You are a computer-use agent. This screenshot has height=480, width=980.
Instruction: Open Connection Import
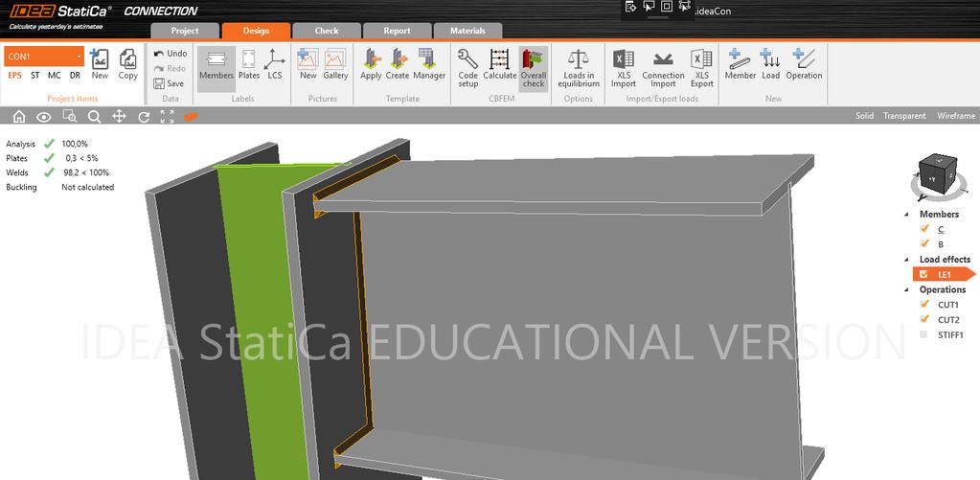click(663, 69)
